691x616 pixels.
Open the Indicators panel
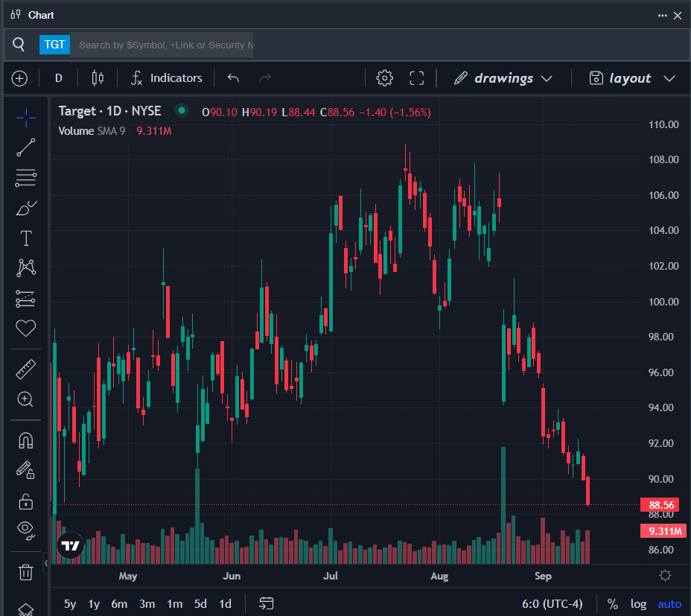click(166, 78)
